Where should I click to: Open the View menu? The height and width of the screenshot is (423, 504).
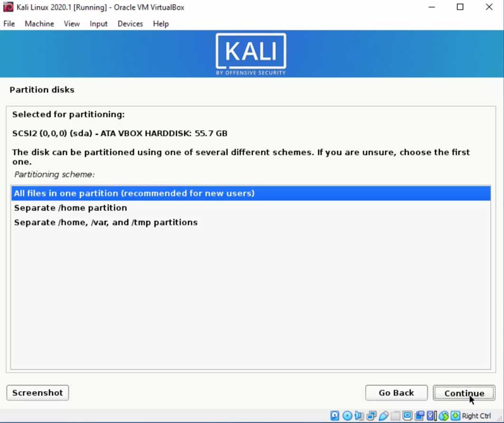click(72, 24)
